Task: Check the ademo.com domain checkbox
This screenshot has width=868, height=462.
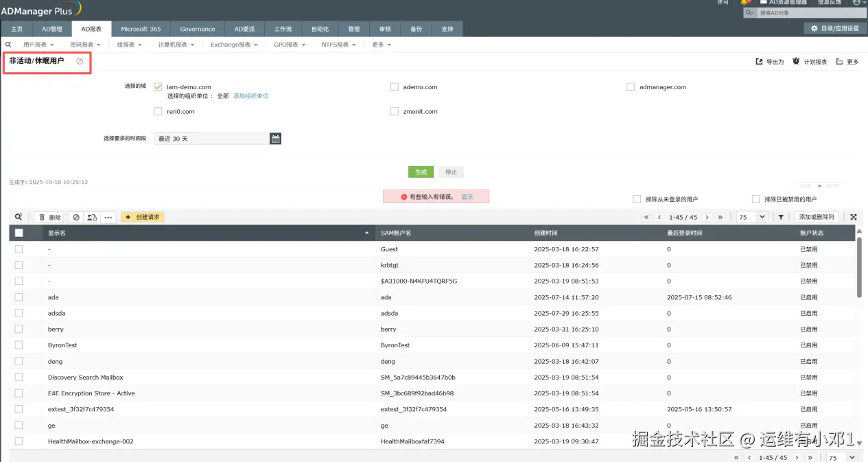Action: (395, 87)
